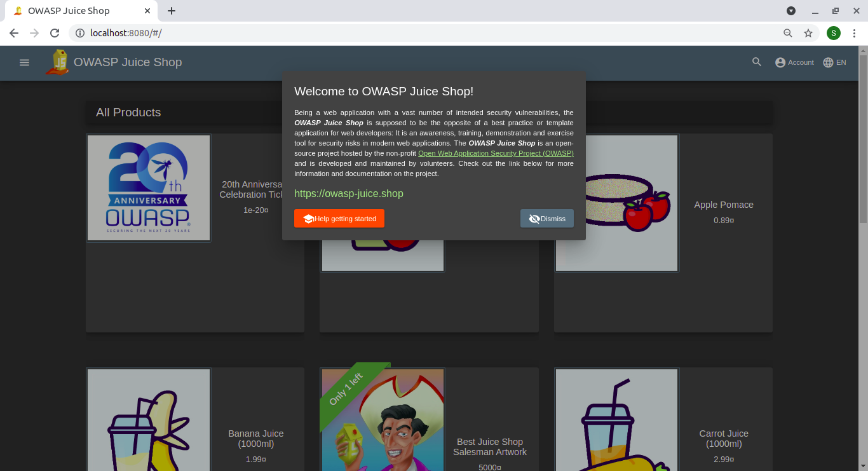Open the Best Juice Shop Salesman Artwork image

point(383,420)
